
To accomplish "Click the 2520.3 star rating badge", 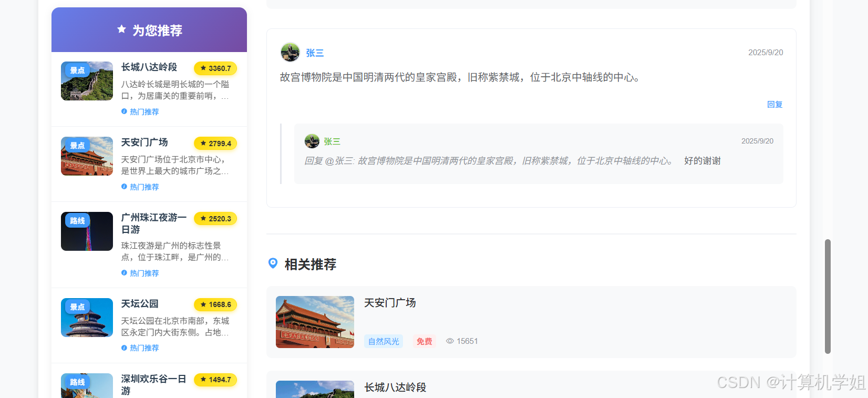I will click(x=215, y=219).
